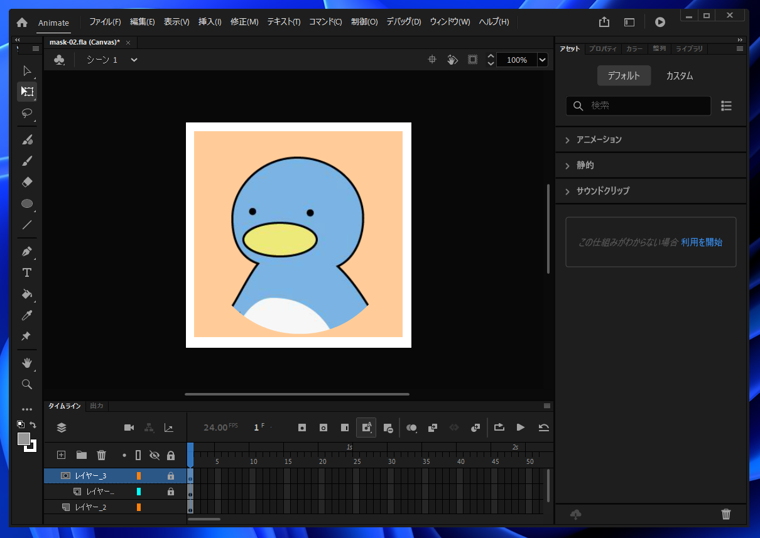This screenshot has width=760, height=538.
Task: Select the Selection arrow tool
Action: [27, 71]
